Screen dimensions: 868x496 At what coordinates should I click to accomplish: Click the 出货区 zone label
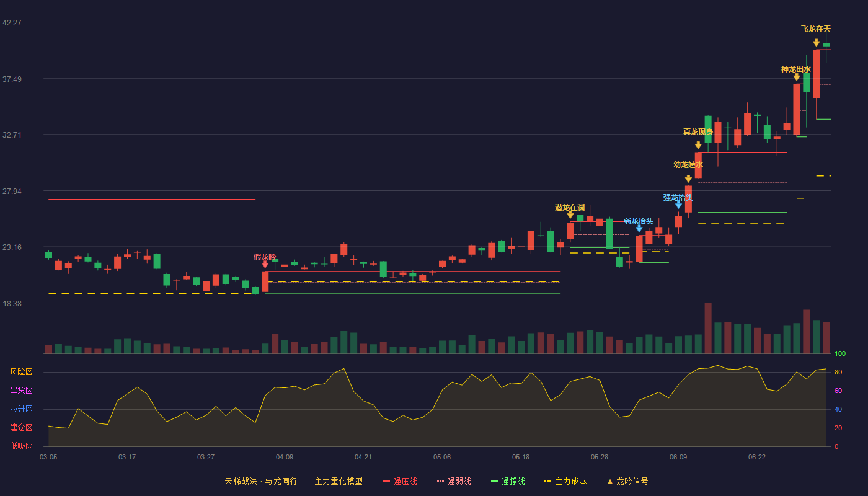pyautogui.click(x=21, y=391)
